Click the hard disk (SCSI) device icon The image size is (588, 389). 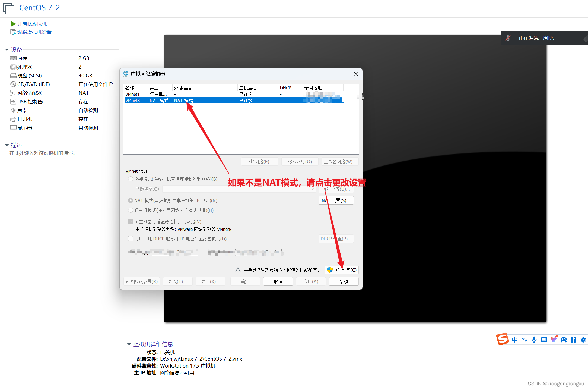(13, 76)
